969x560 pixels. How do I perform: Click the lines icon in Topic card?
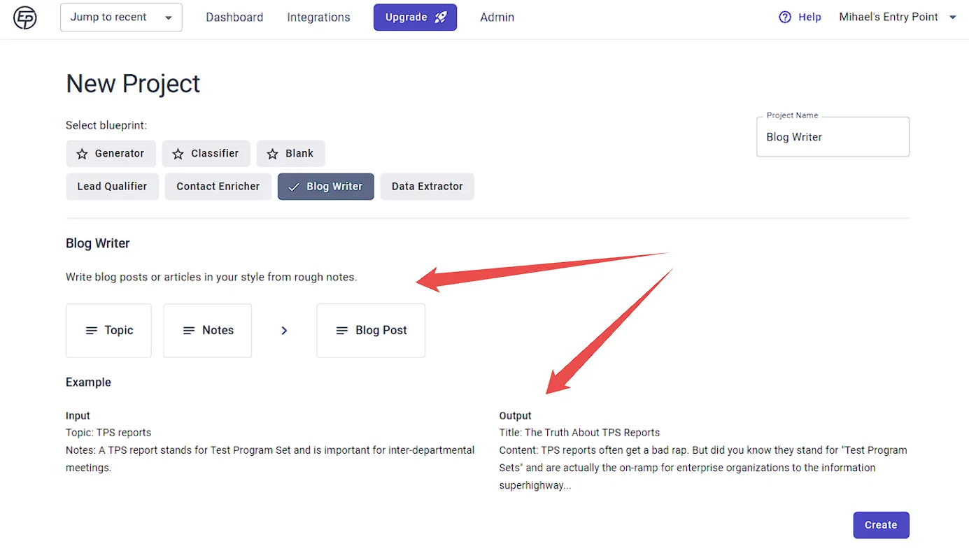point(92,331)
